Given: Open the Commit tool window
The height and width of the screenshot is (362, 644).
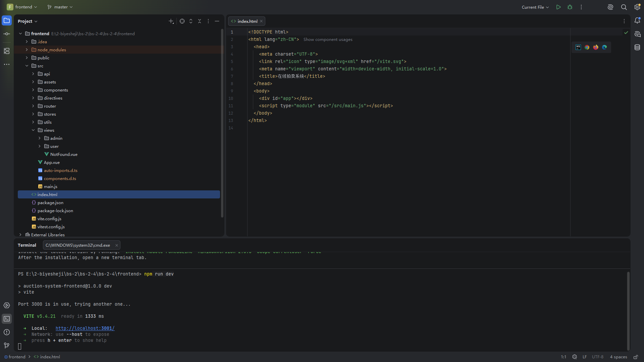Looking at the screenshot, I should [x=7, y=34].
